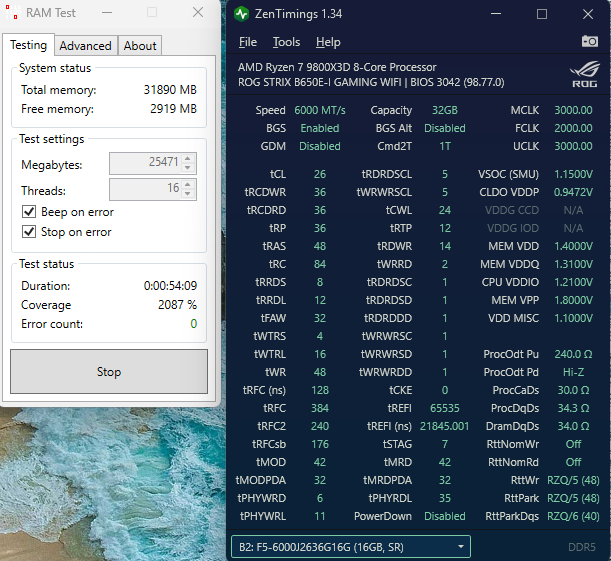611x561 pixels.
Task: Click the Error count value 0
Action: click(x=194, y=323)
